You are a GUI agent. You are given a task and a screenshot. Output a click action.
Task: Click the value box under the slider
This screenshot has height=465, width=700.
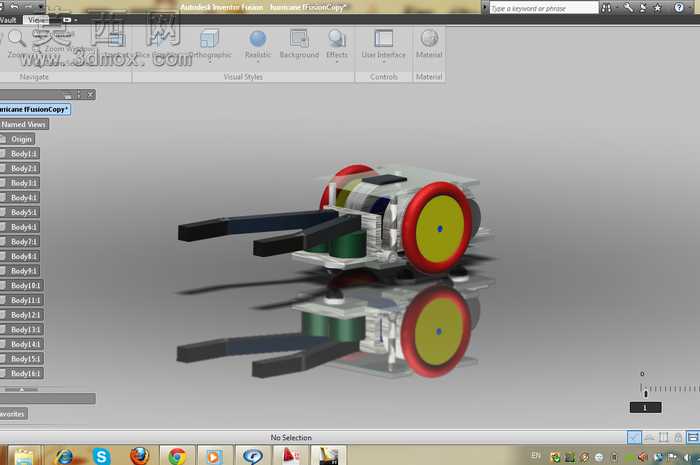tap(646, 407)
